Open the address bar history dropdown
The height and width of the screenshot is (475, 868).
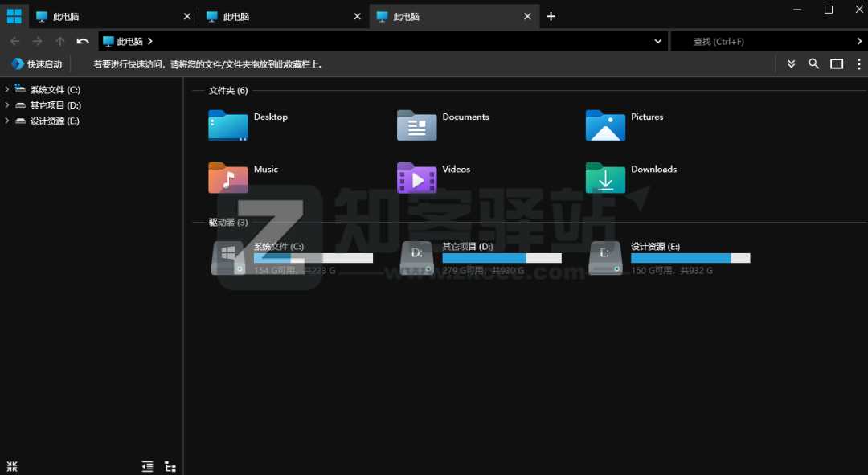pyautogui.click(x=658, y=41)
